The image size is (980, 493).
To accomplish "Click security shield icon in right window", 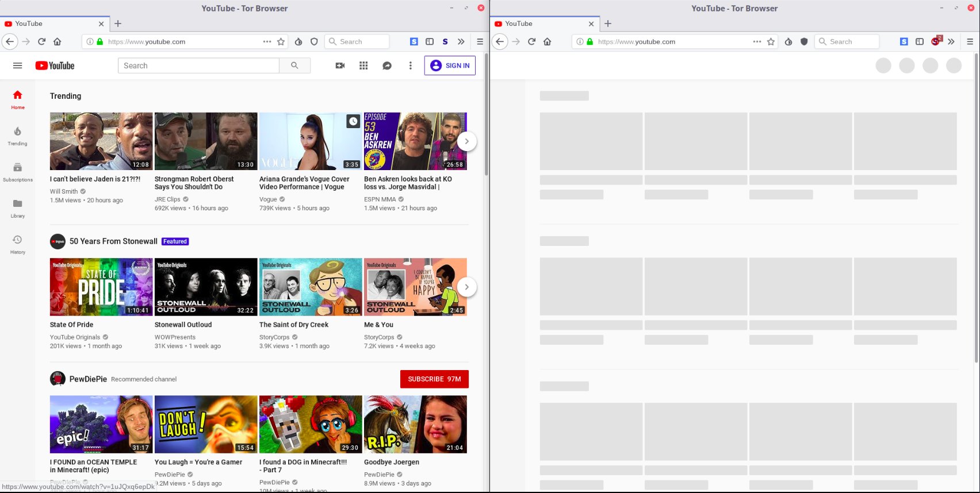I will pos(804,41).
